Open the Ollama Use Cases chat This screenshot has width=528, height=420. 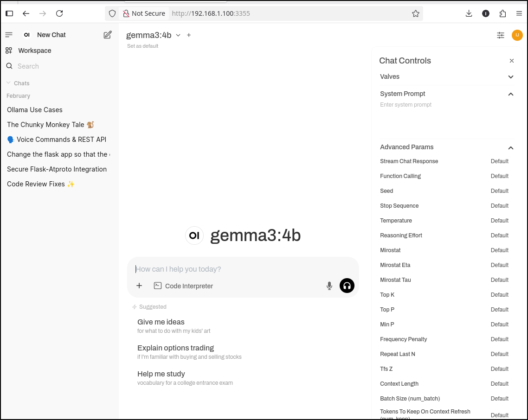[x=35, y=110]
